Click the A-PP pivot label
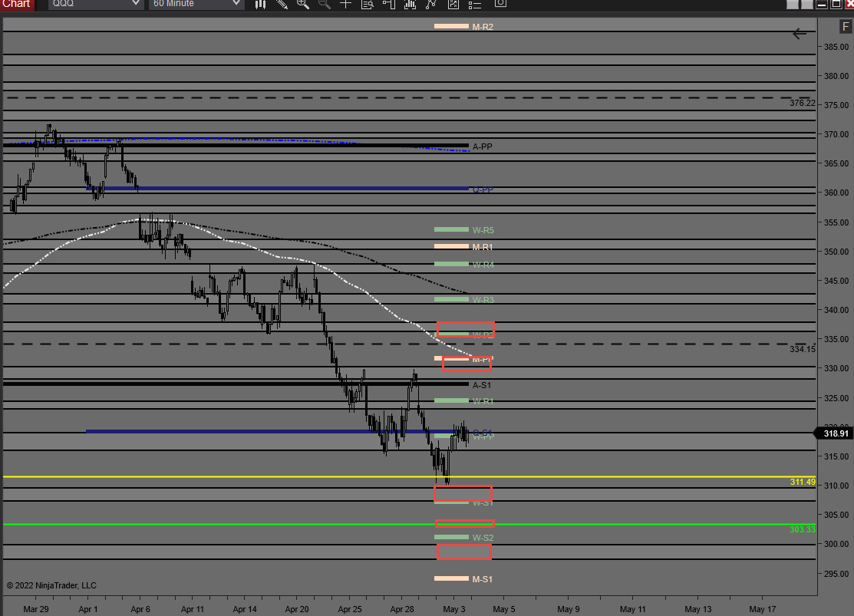 [482, 147]
